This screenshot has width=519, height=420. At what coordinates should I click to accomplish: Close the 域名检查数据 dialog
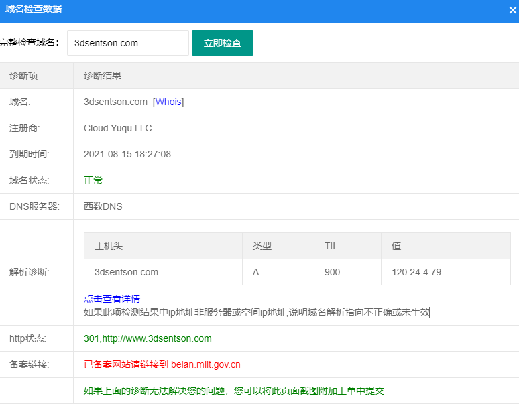[512, 10]
